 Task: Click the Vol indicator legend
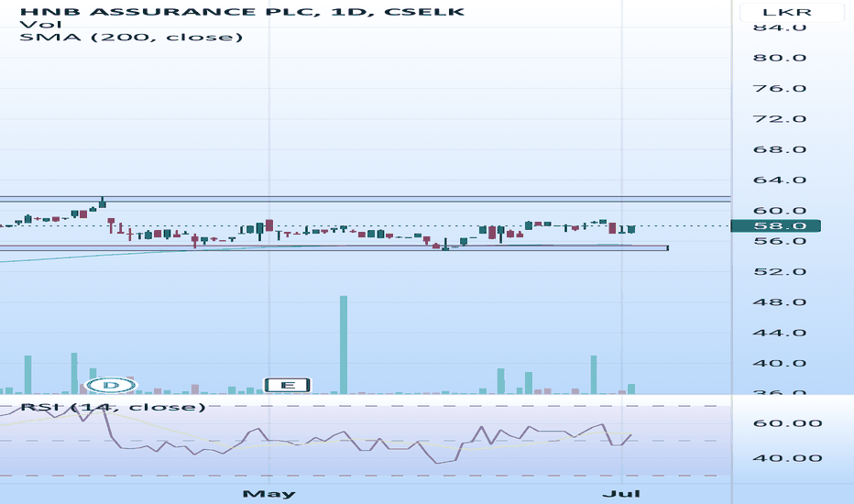pyautogui.click(x=40, y=25)
